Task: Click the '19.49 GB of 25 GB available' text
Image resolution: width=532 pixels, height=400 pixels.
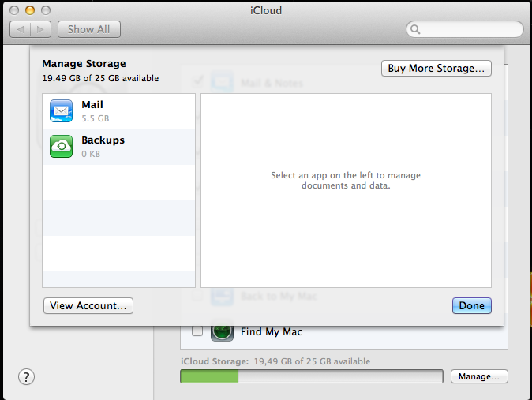Action: [x=100, y=78]
